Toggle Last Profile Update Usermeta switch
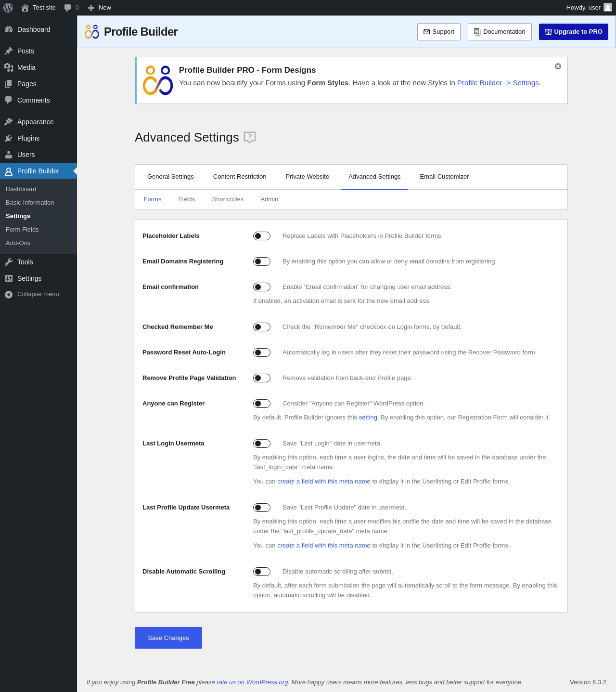616x692 pixels. [x=262, y=508]
